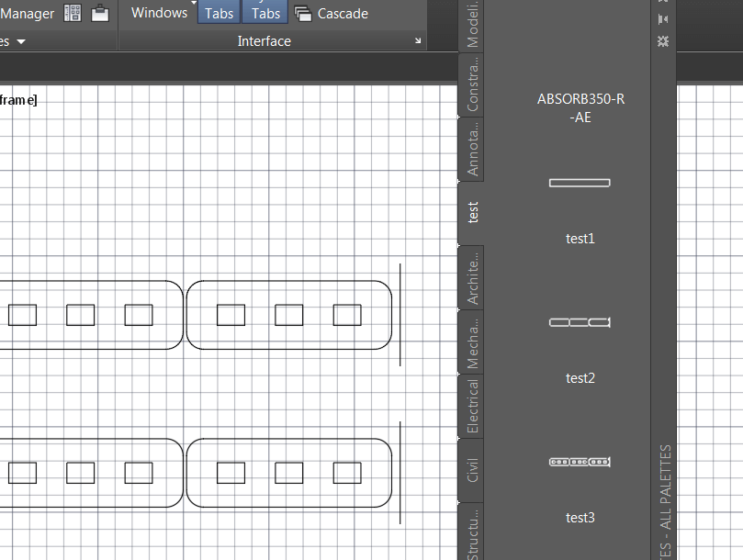The image size is (743, 560).
Task: Select the test2 block preview image
Action: (580, 322)
